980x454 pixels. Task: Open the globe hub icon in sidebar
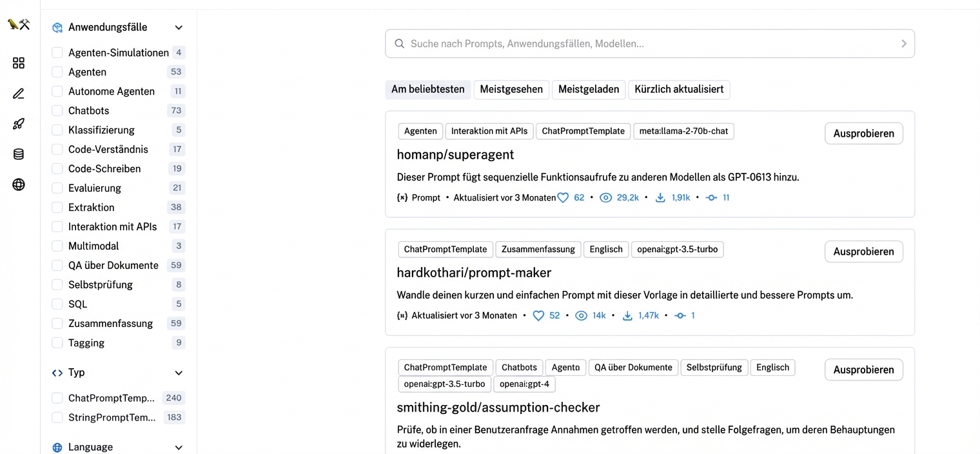tap(19, 185)
